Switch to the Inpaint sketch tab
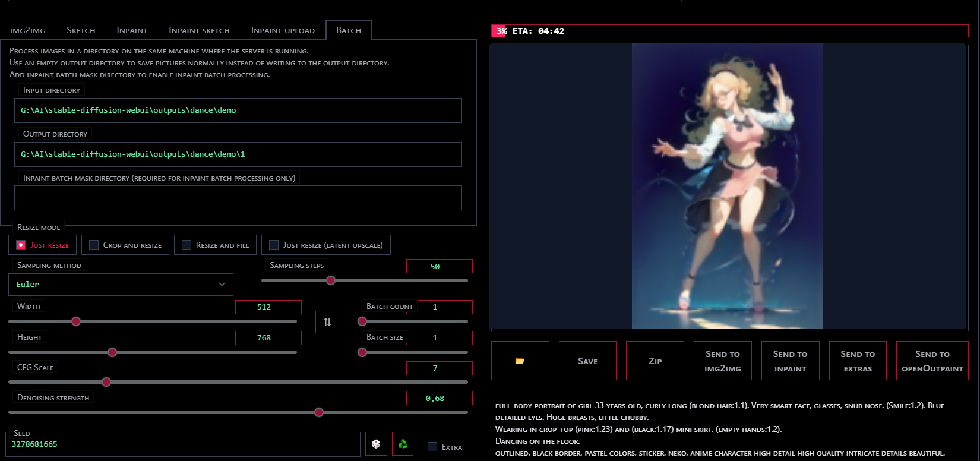Viewport: 980px width, 461px height. (x=199, y=30)
